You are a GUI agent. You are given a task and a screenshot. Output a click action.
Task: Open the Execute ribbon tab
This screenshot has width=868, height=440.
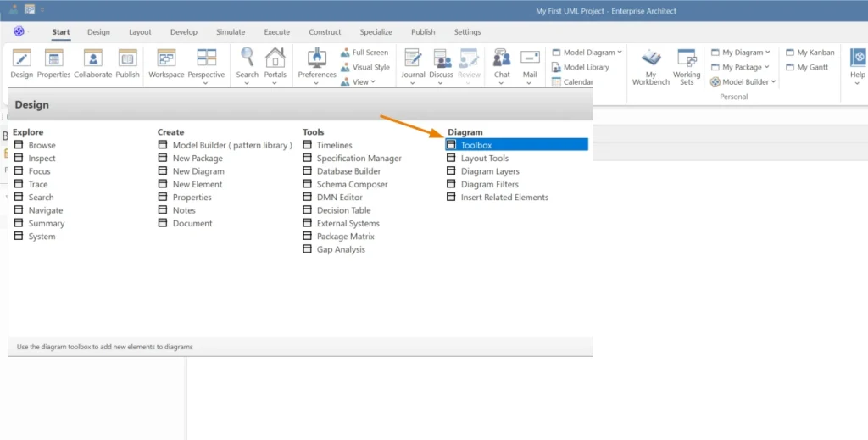[x=277, y=32]
